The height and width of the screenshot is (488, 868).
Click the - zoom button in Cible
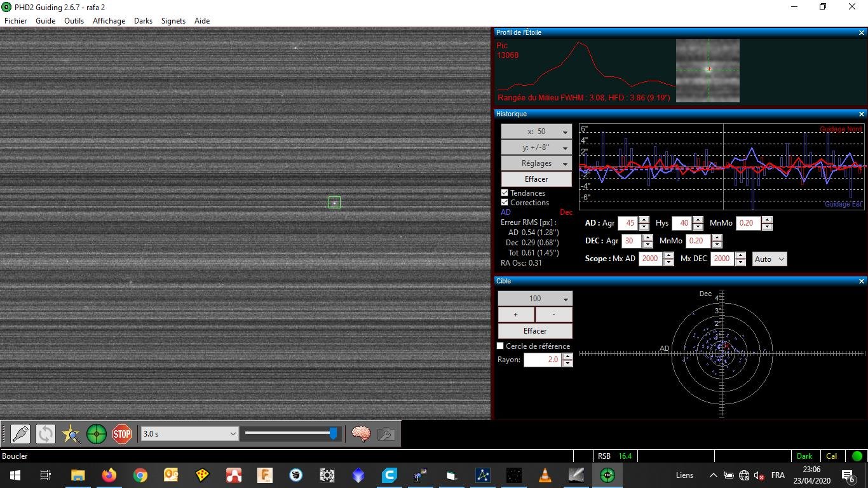pyautogui.click(x=554, y=315)
